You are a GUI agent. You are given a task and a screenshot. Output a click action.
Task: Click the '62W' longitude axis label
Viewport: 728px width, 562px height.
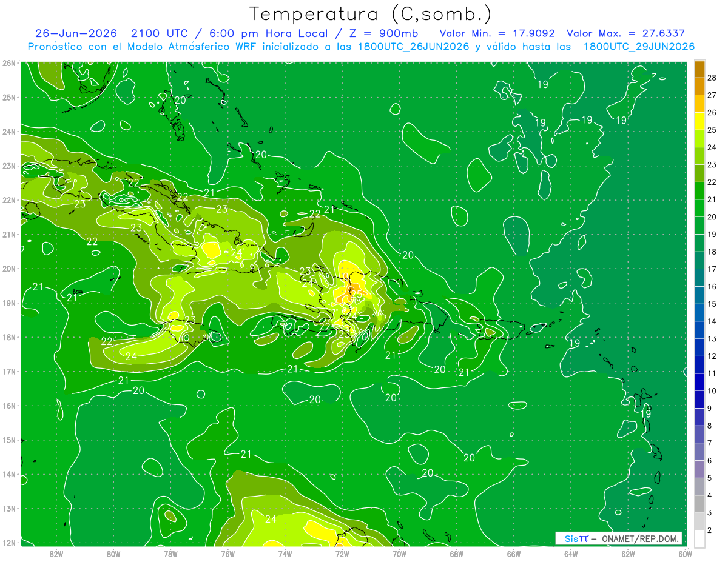[628, 554]
